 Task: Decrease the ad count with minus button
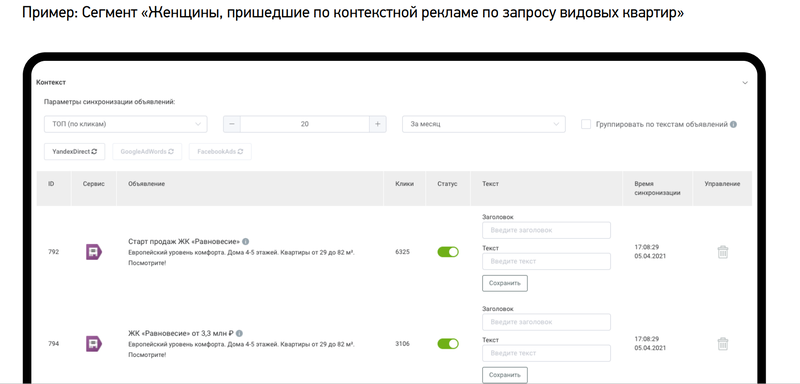pos(232,124)
